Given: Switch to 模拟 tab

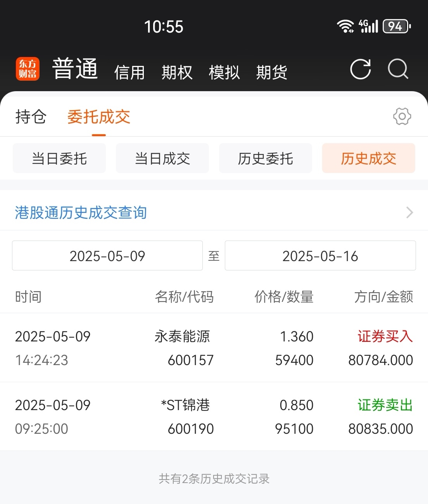Looking at the screenshot, I should tap(224, 73).
